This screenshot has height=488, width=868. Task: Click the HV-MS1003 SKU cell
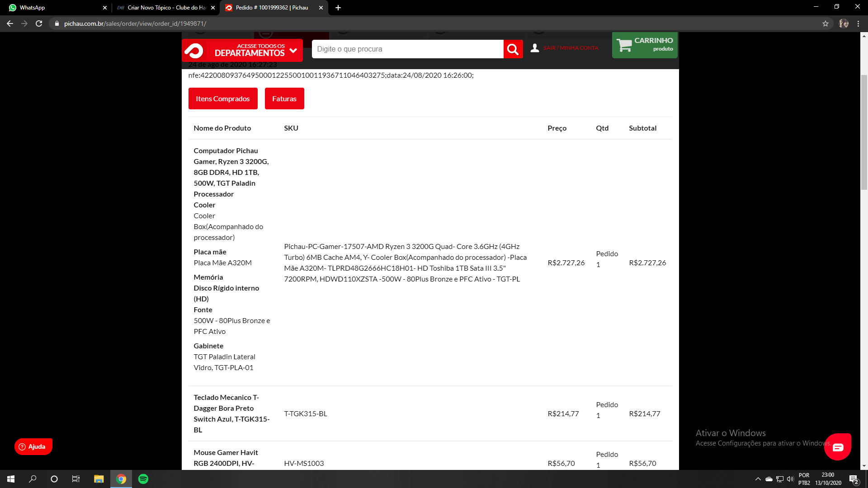(x=304, y=463)
